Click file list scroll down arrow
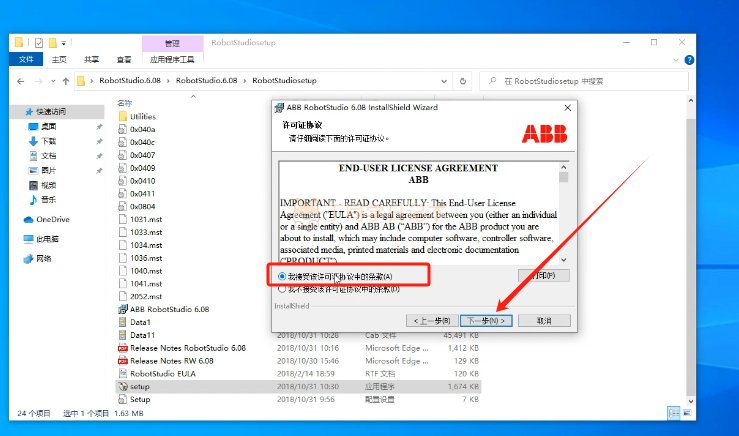The width and height of the screenshot is (739, 436). point(690,402)
